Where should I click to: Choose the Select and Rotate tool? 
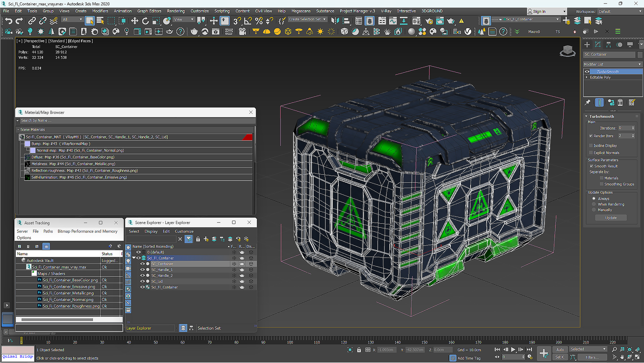[x=145, y=21]
